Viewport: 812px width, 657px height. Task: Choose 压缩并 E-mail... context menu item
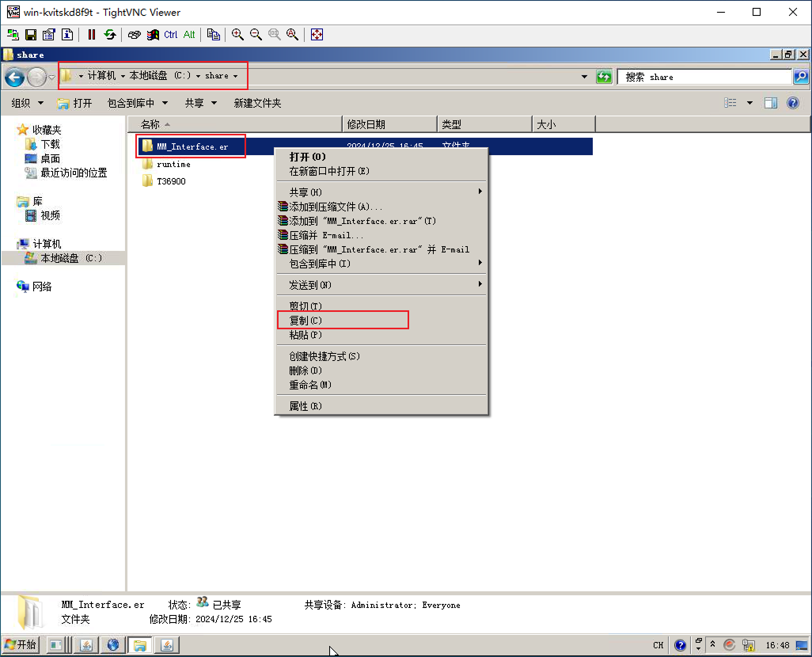381,235
